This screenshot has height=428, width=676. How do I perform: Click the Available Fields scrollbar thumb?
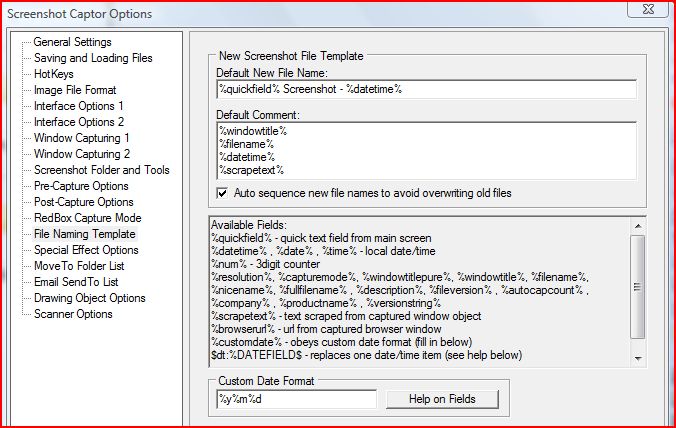pos(638,287)
